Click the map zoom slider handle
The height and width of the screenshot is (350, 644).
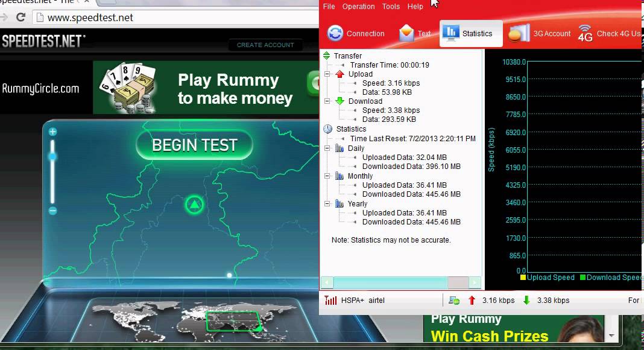(x=52, y=156)
